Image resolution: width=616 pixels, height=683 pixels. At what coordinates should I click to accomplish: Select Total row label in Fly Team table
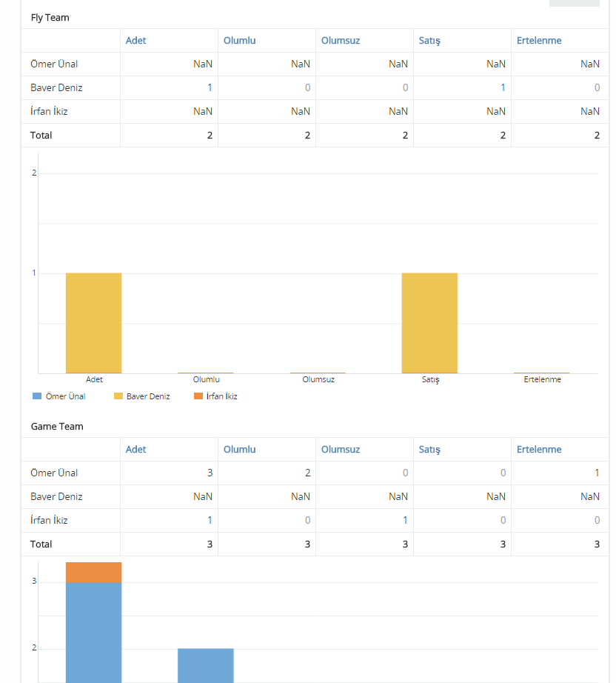pos(41,136)
